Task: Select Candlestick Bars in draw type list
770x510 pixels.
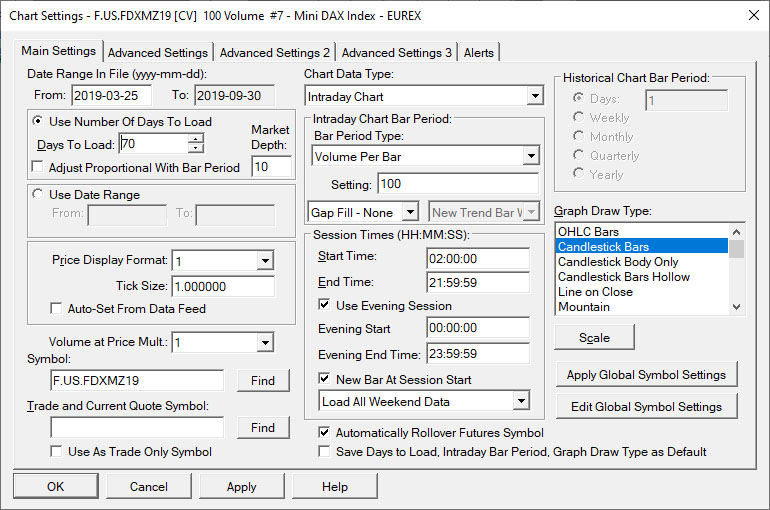Action: [x=642, y=246]
